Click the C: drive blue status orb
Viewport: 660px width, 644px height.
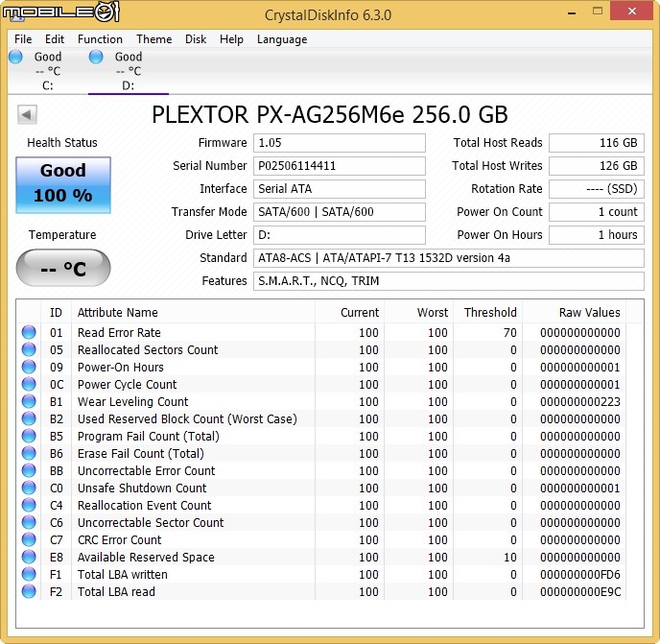[15, 57]
